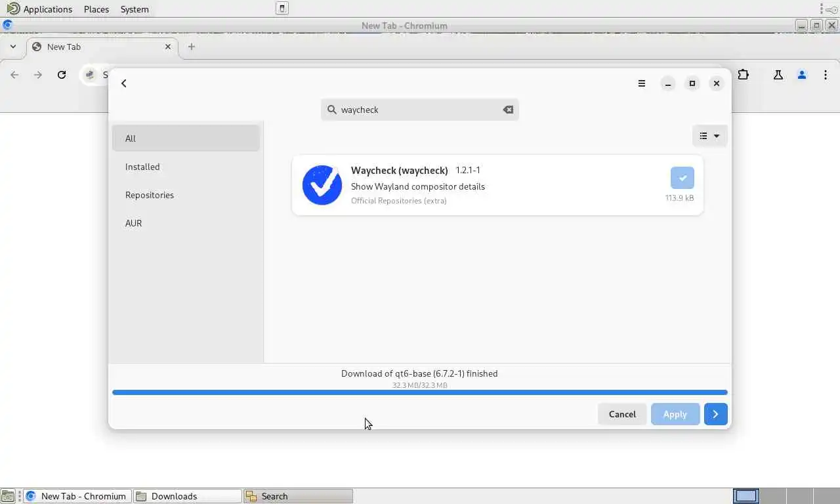Show transaction details with blue arrow button
840x504 pixels.
(x=715, y=414)
